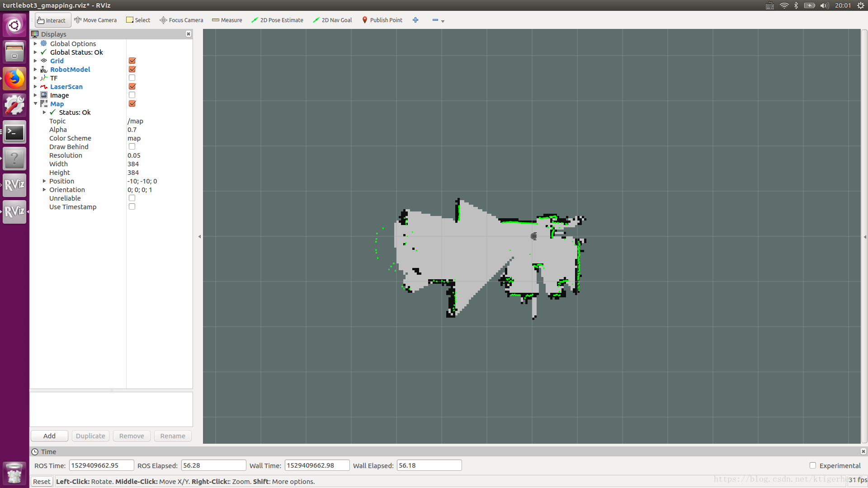Screen dimensions: 868x488
Task: Enable the TF display checkbox
Action: [132, 78]
